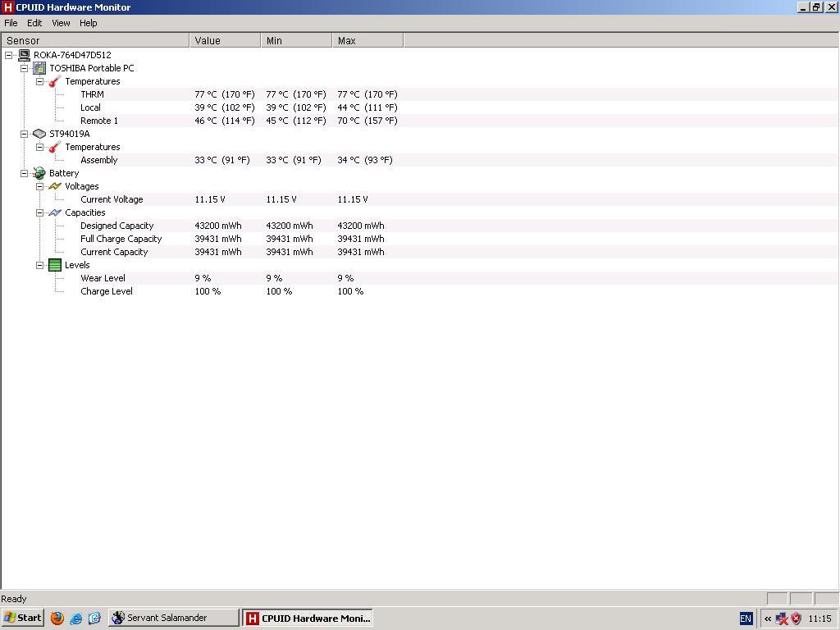Click the ROKA-764D47D512 computer icon
This screenshot has height=630, width=840.
(24, 55)
